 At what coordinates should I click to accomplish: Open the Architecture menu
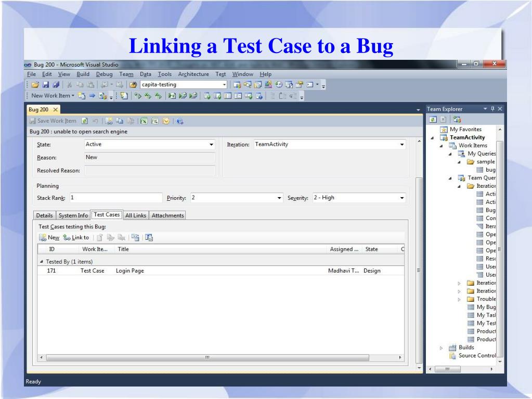point(193,74)
